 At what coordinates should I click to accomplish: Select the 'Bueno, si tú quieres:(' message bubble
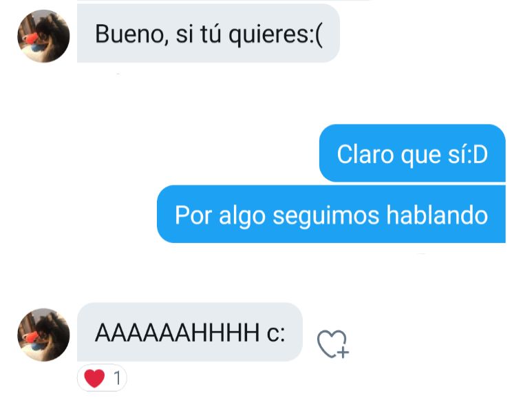[x=208, y=33]
